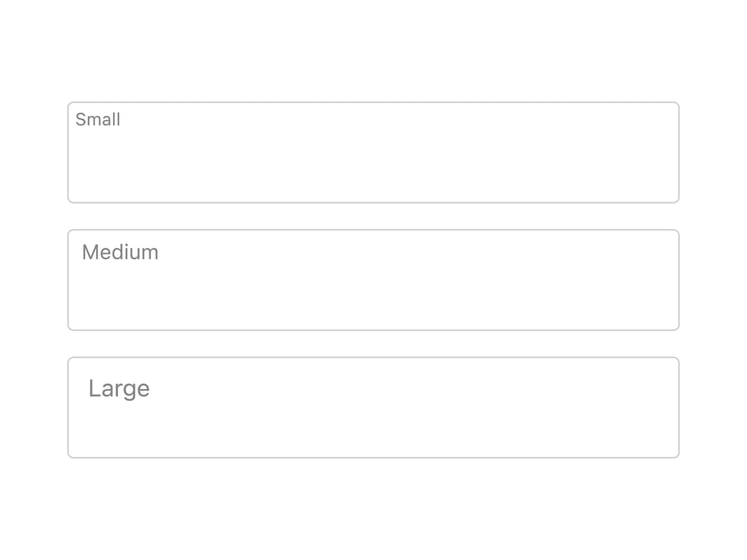
Task: Activate the textarea labeled Small
Action: point(373,152)
